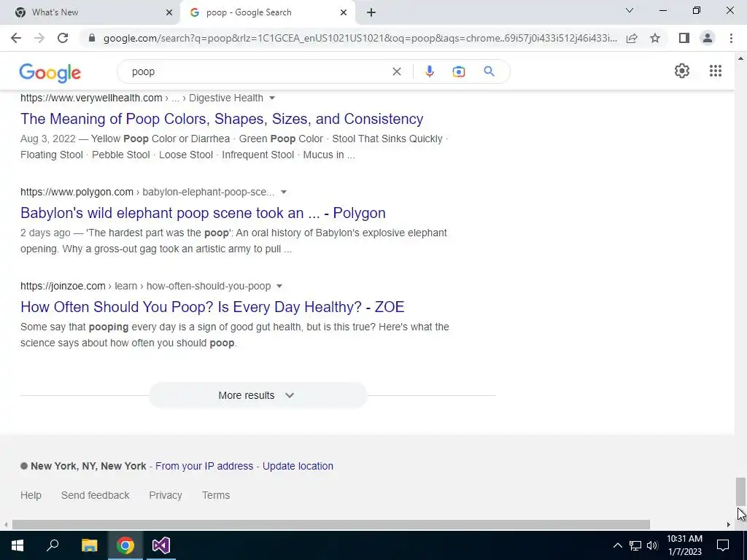This screenshot has height=560, width=747.
Task: Close the What's New tab
Action: coord(169,12)
